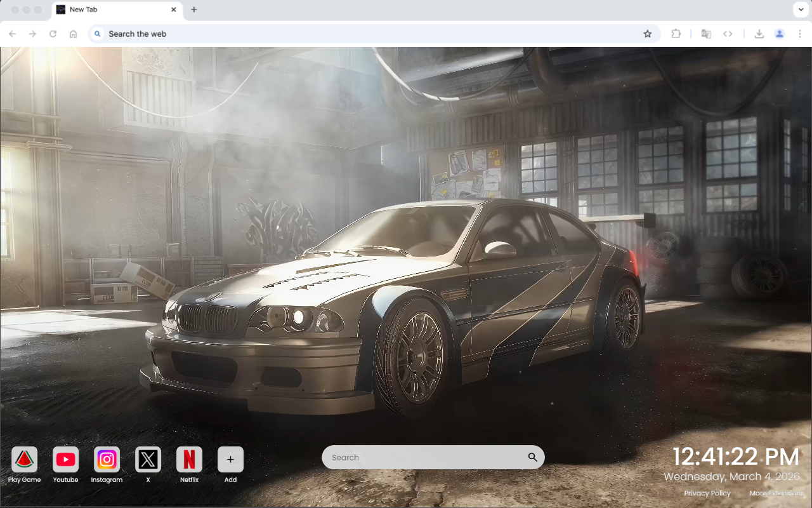The width and height of the screenshot is (812, 508).
Task: Open a new tab with plus button
Action: click(x=194, y=10)
